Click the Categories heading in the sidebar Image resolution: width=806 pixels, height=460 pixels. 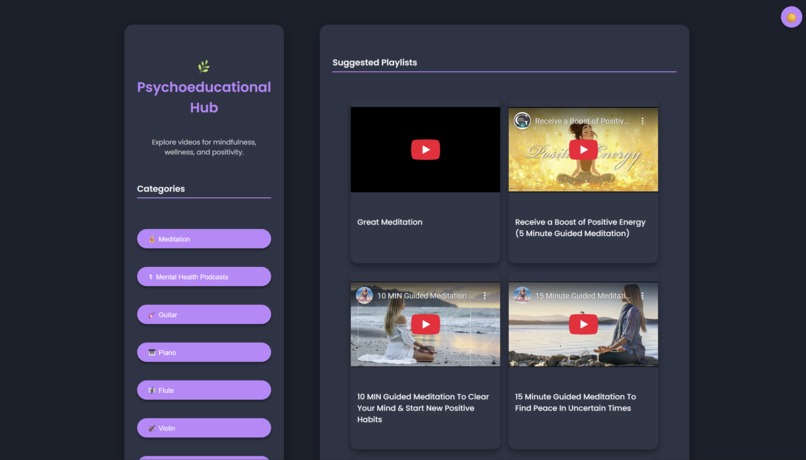click(161, 189)
